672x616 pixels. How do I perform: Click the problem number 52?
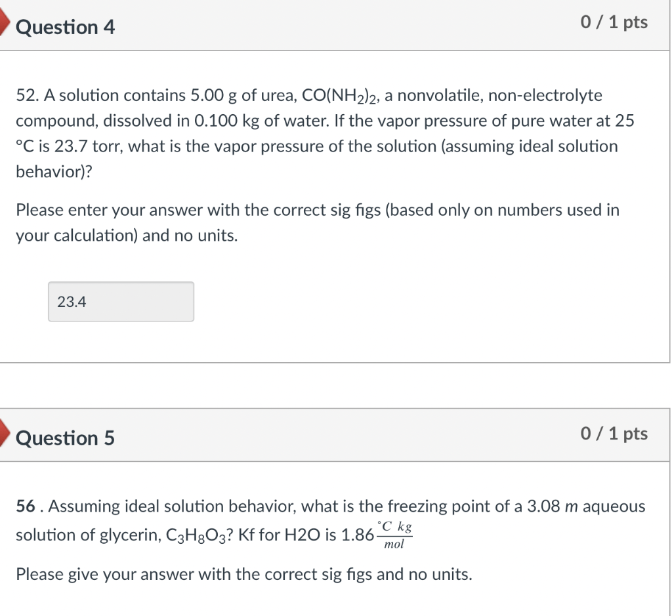click(x=28, y=95)
